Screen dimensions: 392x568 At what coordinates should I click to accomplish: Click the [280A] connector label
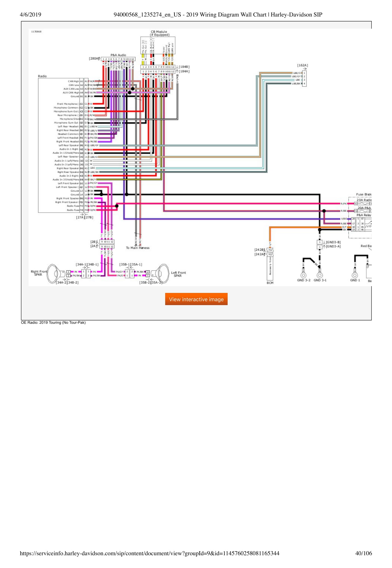pyautogui.click(x=94, y=58)
